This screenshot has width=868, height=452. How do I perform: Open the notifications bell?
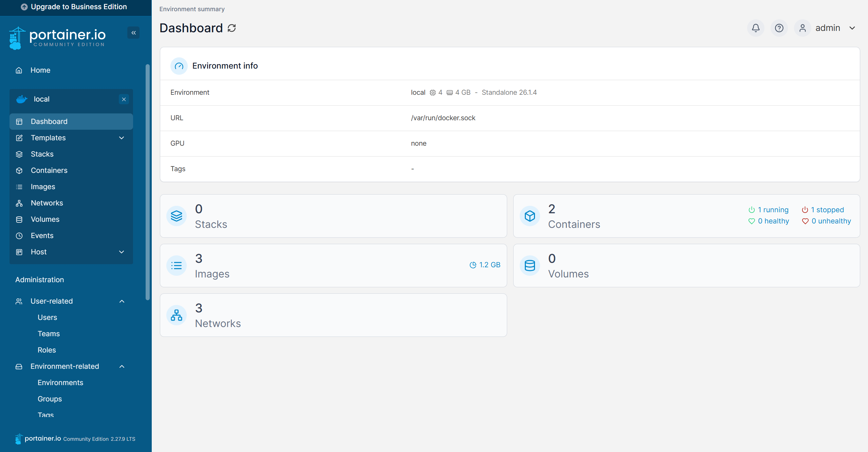[x=756, y=28]
